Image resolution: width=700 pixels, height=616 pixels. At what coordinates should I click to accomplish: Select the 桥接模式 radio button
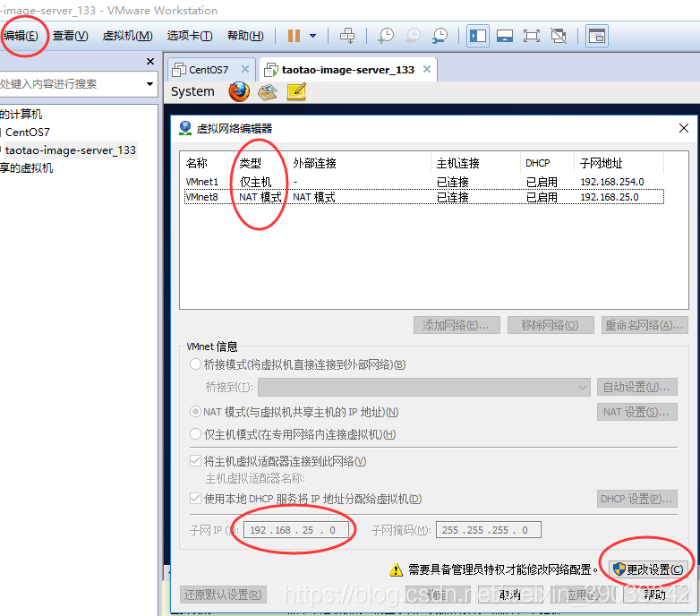195,364
